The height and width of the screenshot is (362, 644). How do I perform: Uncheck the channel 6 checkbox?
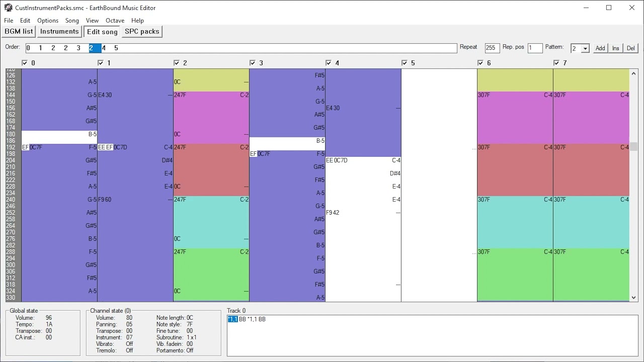[480, 63]
